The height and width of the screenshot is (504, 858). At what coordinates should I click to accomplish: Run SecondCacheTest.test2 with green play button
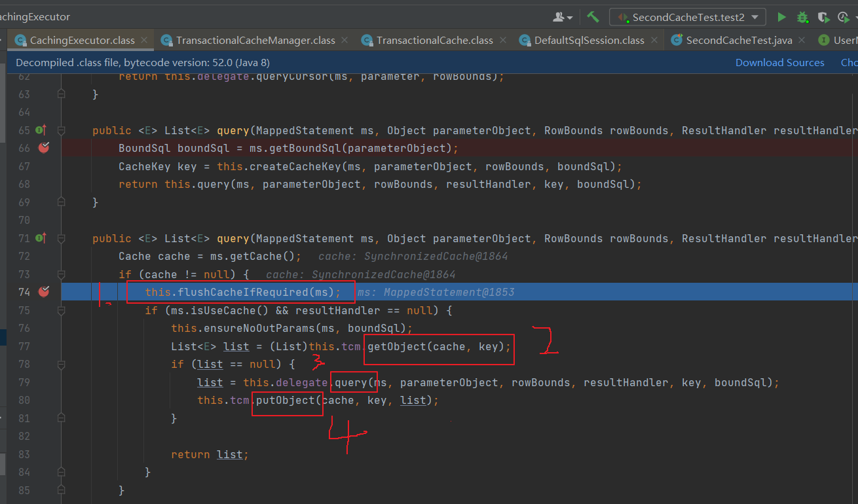(x=781, y=17)
